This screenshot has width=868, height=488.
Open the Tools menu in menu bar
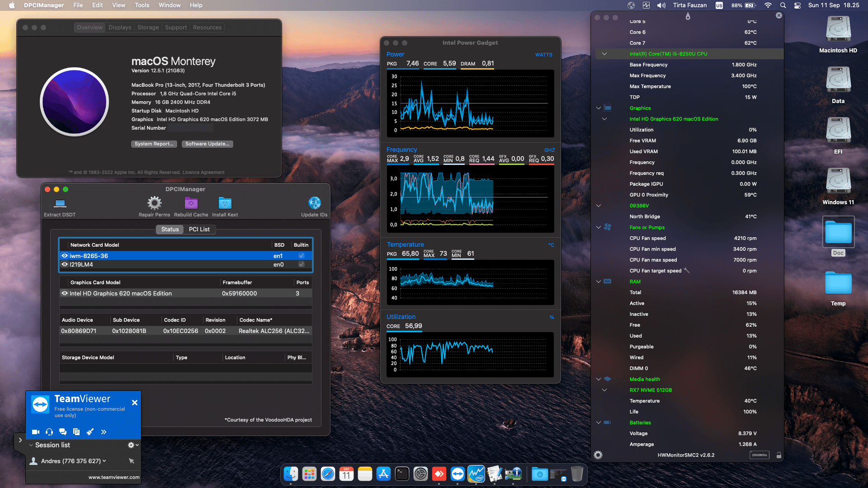click(x=142, y=5)
